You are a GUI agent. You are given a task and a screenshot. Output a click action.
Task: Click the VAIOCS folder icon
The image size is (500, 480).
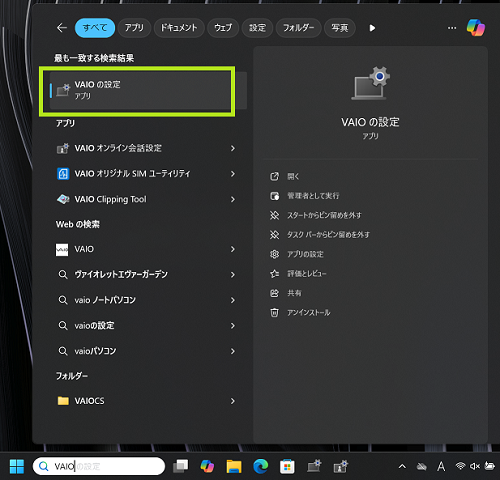point(63,401)
